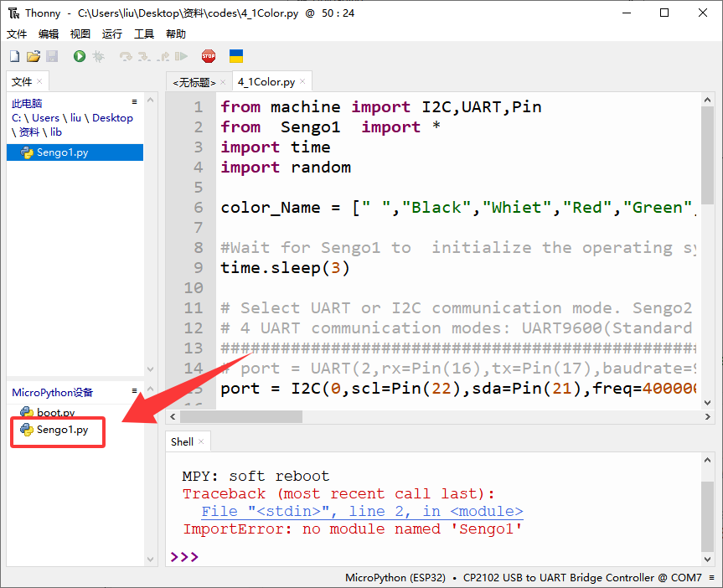Create a new file with toolbar icon
The height and width of the screenshot is (588, 723).
point(15,56)
